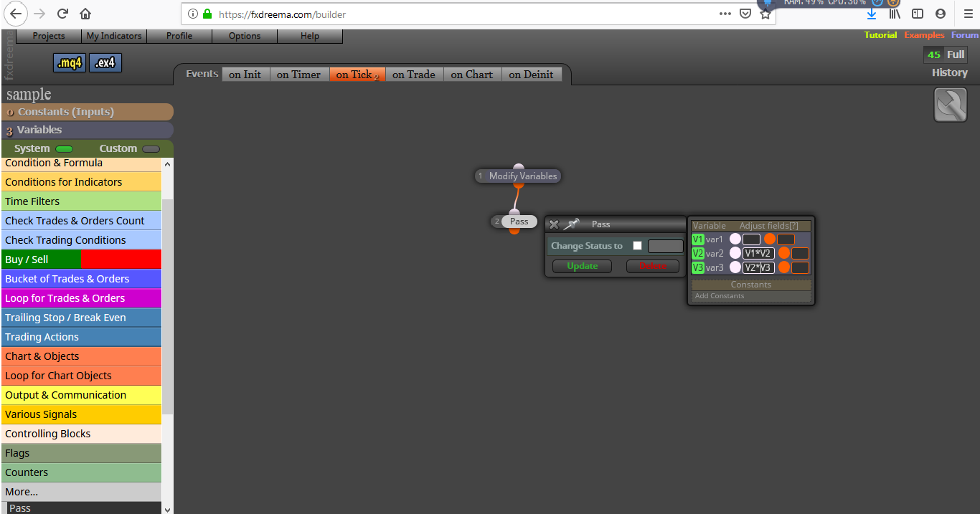Image resolution: width=980 pixels, height=514 pixels.
Task: Expand Check Trades & Orders Count
Action: click(x=81, y=221)
